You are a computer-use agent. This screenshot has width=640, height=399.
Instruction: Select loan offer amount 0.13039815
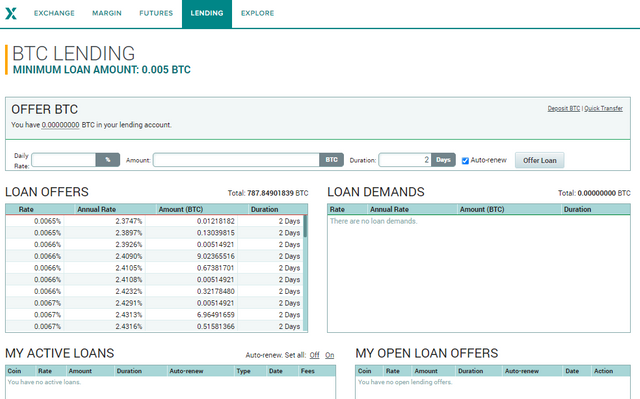[x=155, y=233]
